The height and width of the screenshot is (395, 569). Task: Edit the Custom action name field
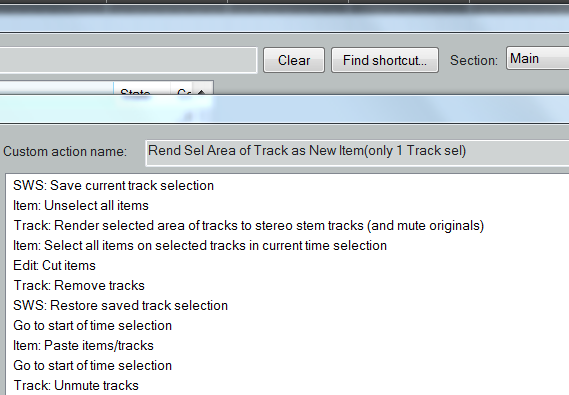[357, 153]
